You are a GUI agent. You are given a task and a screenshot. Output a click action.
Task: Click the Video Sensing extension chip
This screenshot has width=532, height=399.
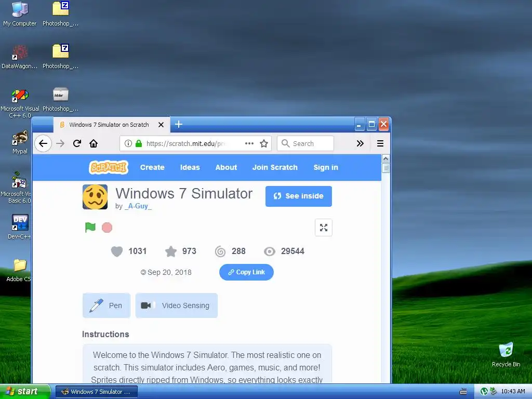(177, 305)
